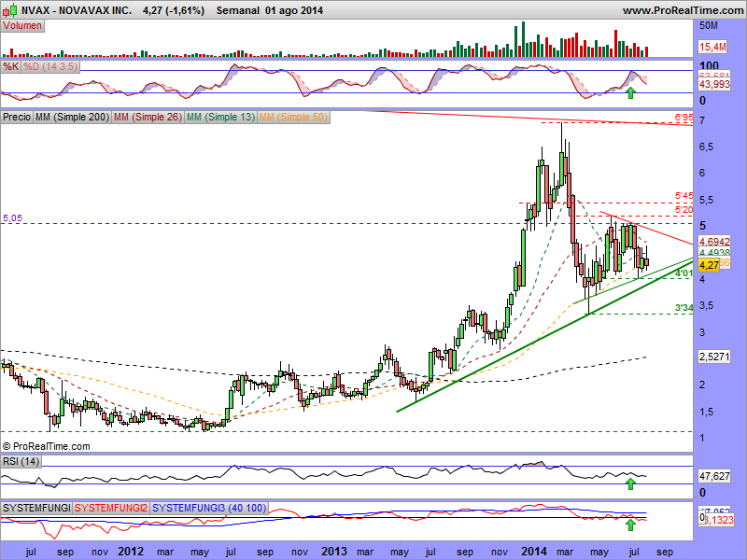Click the 2014 year label on time axis
Screen dimensions: 747x560
tap(534, 552)
